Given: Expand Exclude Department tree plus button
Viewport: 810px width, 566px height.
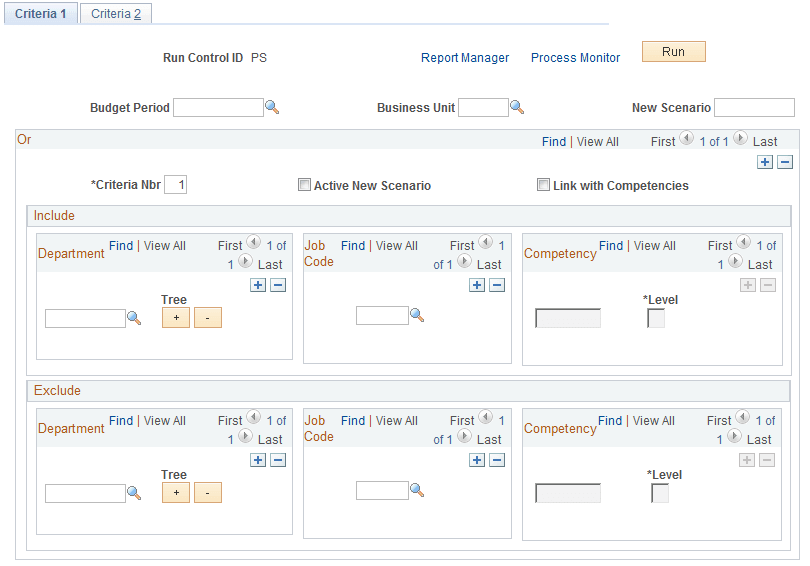Looking at the screenshot, I should point(175,493).
